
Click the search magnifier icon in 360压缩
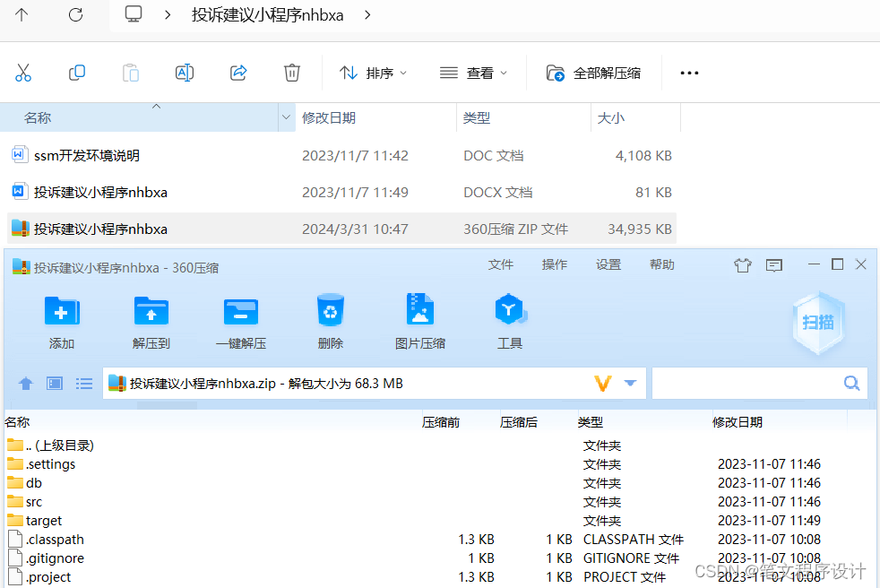click(x=851, y=383)
